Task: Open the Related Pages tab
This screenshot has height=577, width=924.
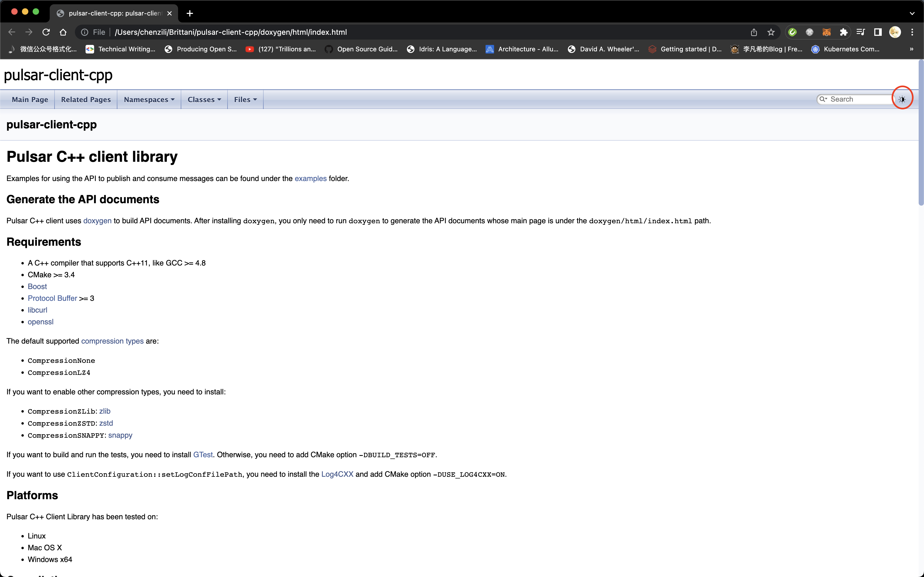Action: pyautogui.click(x=86, y=100)
